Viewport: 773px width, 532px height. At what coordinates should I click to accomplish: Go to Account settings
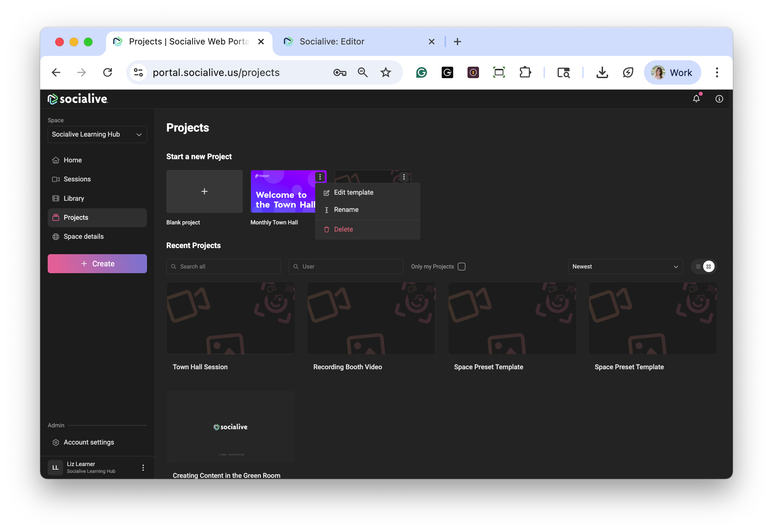(89, 442)
